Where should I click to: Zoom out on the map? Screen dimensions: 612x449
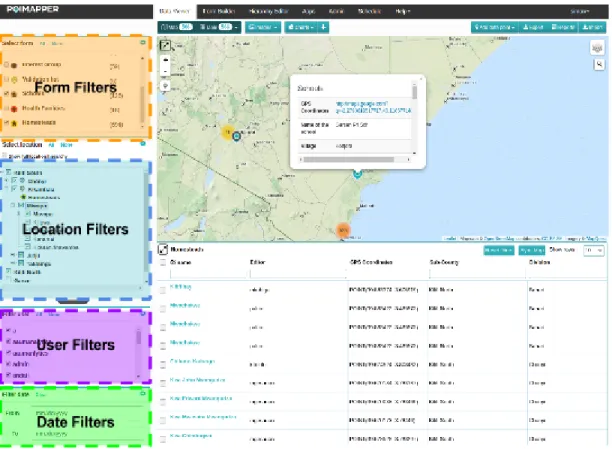pos(165,71)
